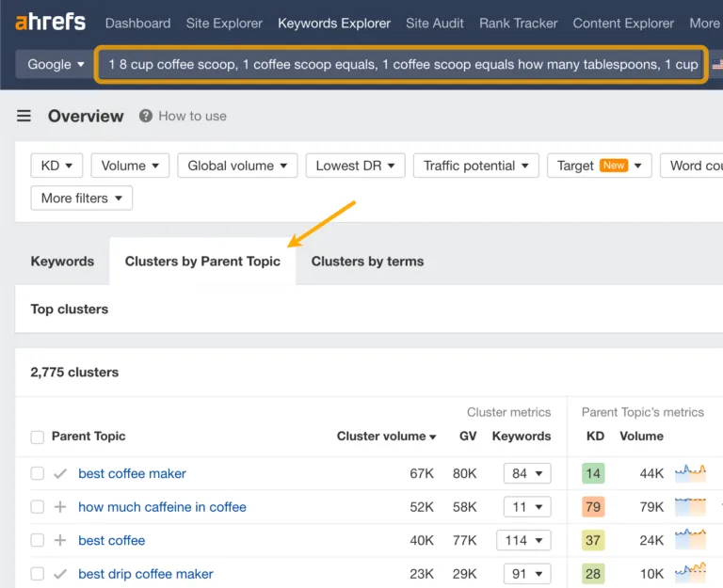The width and height of the screenshot is (723, 588).
Task: Open the KD filter dropdown
Action: pyautogui.click(x=56, y=166)
